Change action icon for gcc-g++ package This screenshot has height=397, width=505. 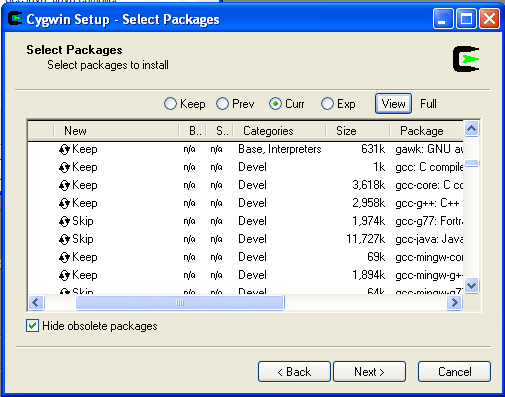tap(64, 203)
